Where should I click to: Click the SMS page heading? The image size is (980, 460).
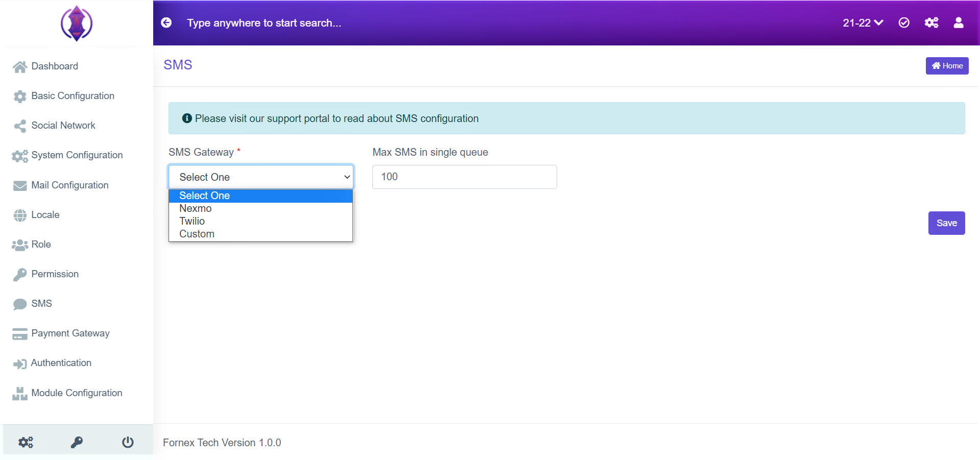click(x=178, y=65)
